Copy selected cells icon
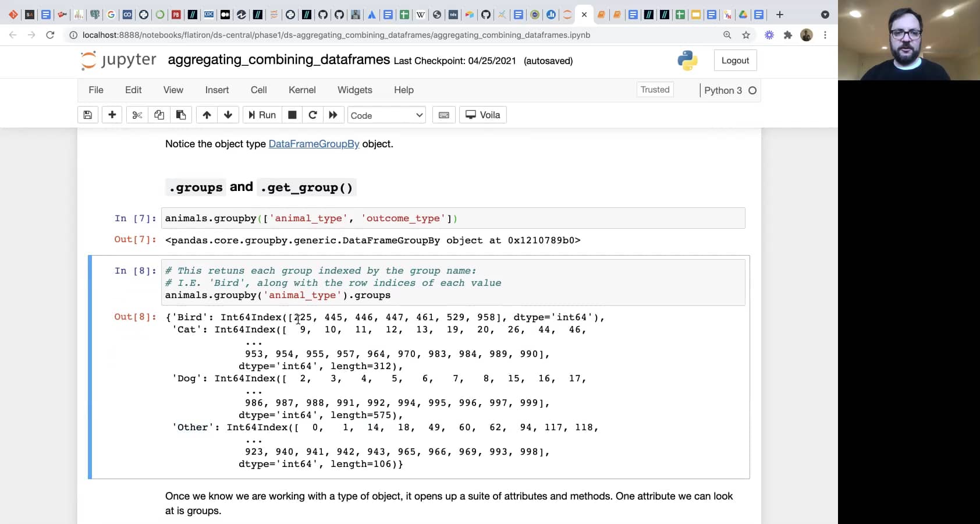The image size is (980, 524). point(159,115)
